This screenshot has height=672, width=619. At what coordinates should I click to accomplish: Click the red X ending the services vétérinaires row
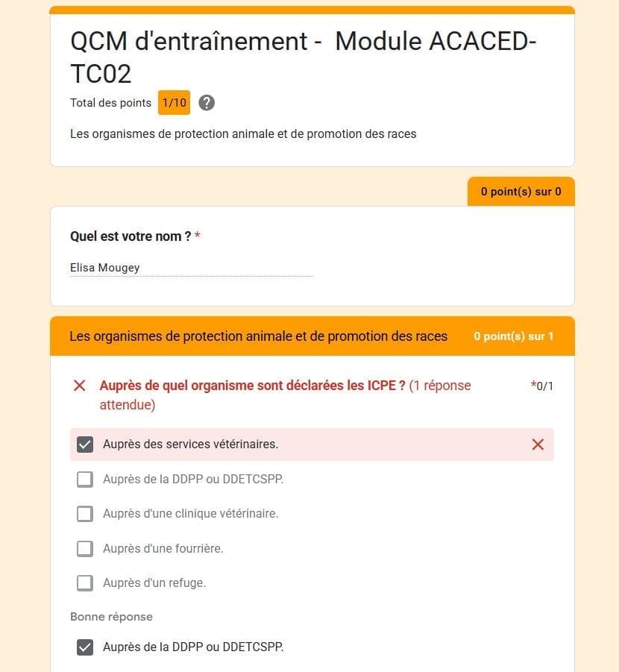538,445
